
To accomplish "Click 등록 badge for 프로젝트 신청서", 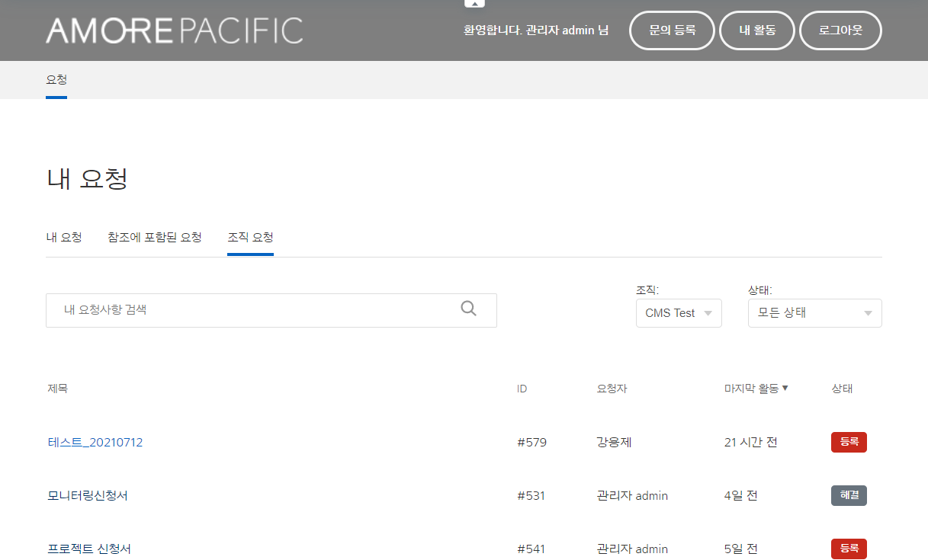I will (x=848, y=549).
